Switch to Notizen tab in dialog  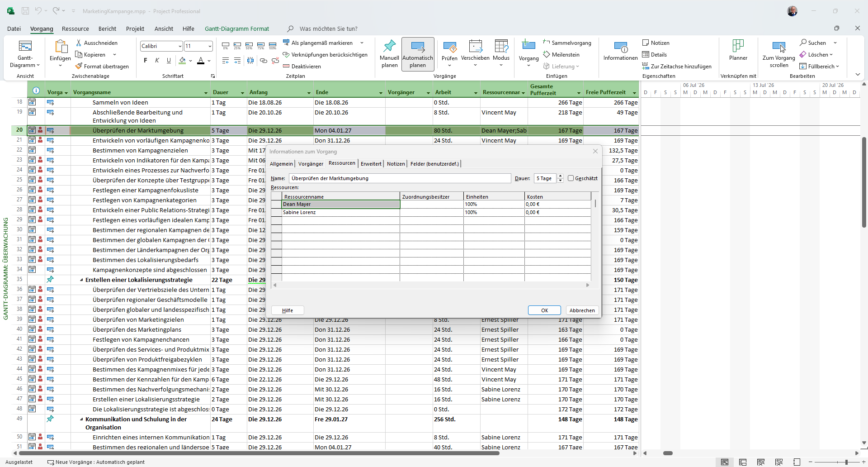click(396, 164)
